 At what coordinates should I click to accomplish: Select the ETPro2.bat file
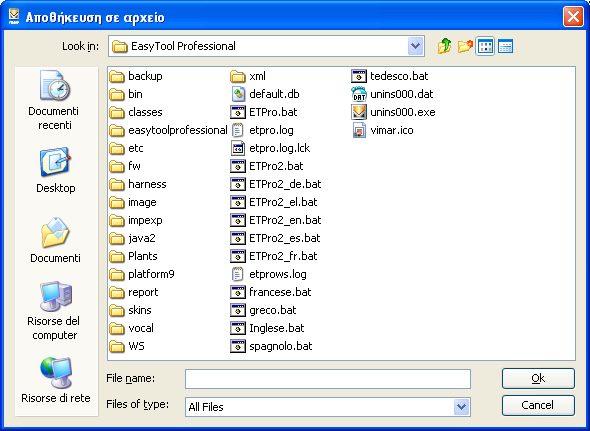tap(267, 166)
